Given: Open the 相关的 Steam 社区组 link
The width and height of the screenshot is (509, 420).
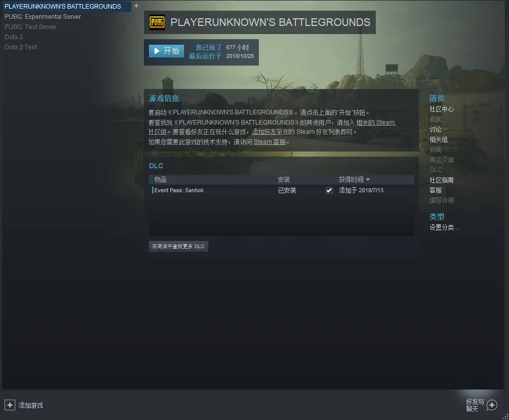Looking at the screenshot, I should pos(376,123).
